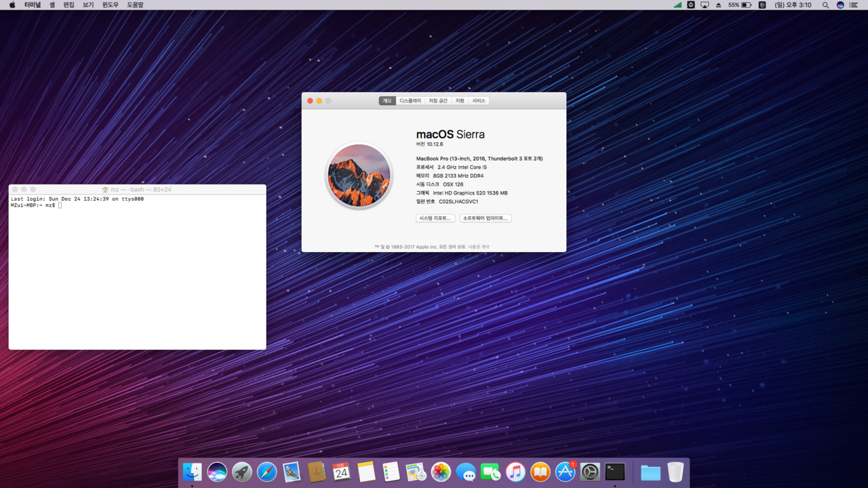Click the Last login line in Terminal
Image resolution: width=868 pixels, height=488 pixels.
click(x=77, y=199)
